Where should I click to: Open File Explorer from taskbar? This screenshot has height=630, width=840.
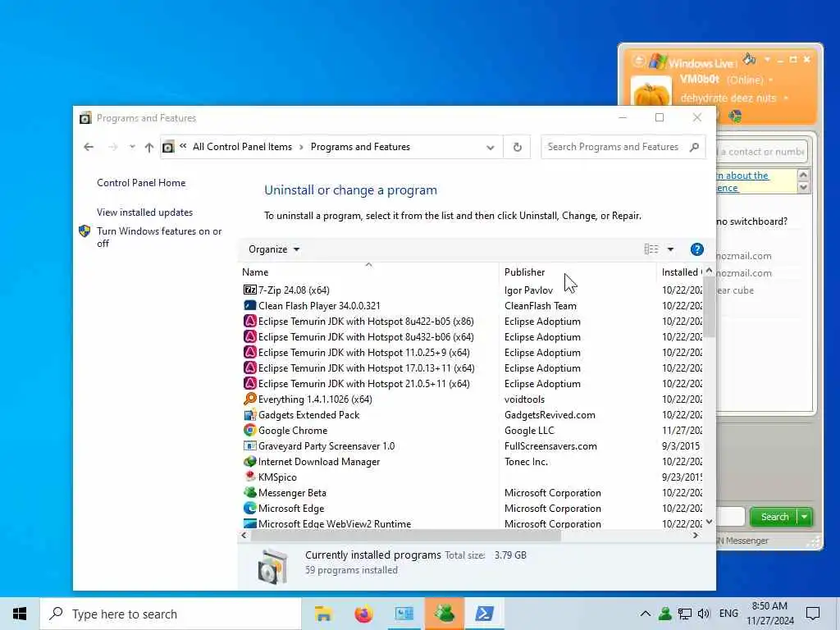323,614
